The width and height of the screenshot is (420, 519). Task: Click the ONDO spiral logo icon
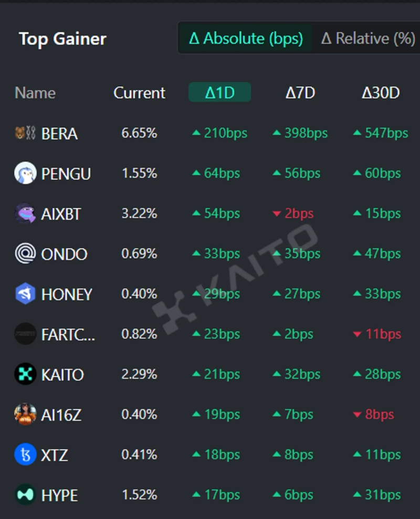(x=25, y=254)
